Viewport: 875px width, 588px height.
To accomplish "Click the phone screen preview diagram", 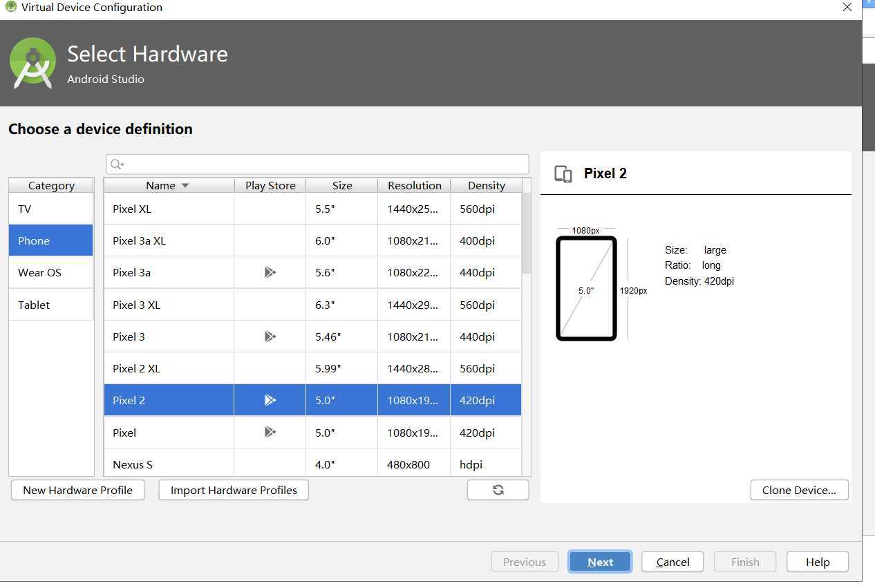I will (586, 288).
